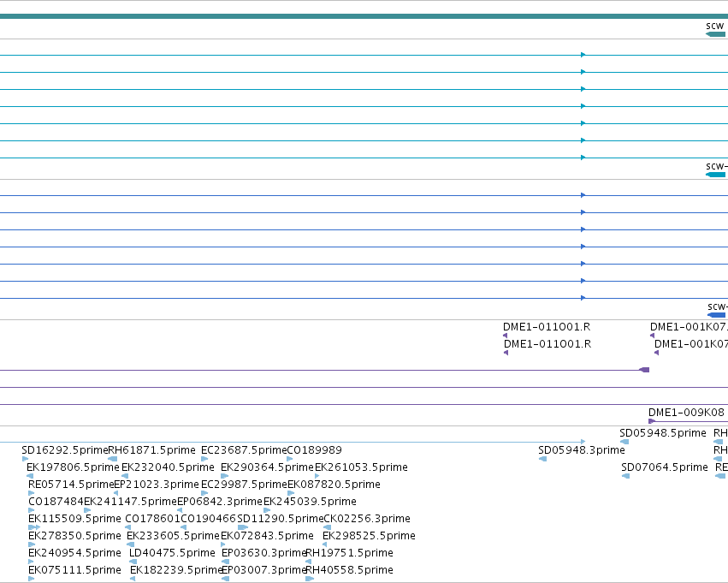
Task: Click the EP03630.3prime label
Action: tap(263, 553)
